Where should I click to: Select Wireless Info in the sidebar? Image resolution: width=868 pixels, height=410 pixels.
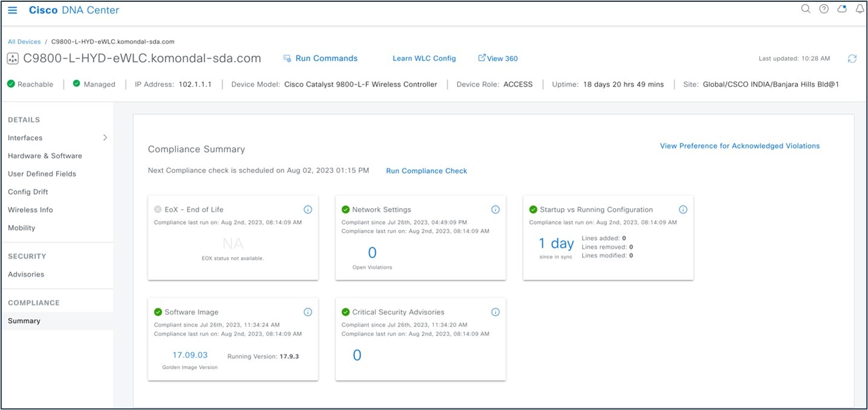(30, 210)
